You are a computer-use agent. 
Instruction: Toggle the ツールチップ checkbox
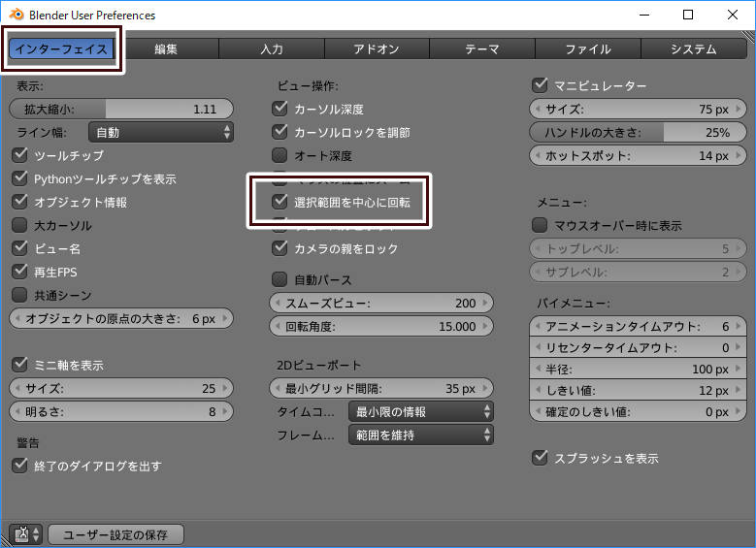point(19,155)
